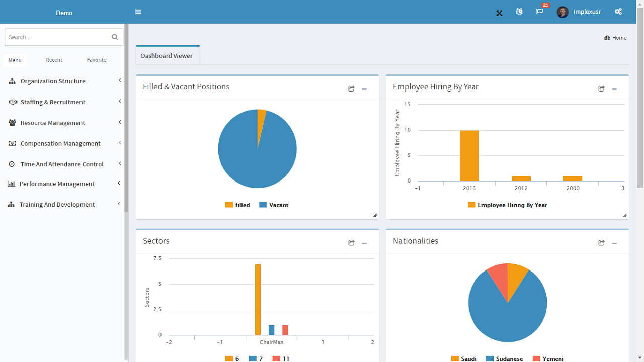Switch to the Recent tab
The image size is (644, 362).
tap(54, 60)
